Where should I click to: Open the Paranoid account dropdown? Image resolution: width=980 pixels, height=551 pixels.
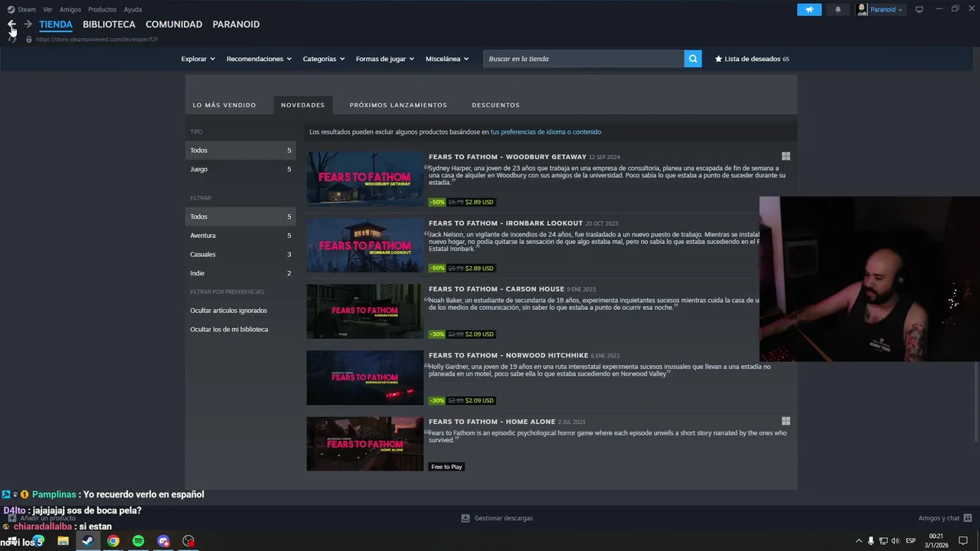(x=886, y=10)
